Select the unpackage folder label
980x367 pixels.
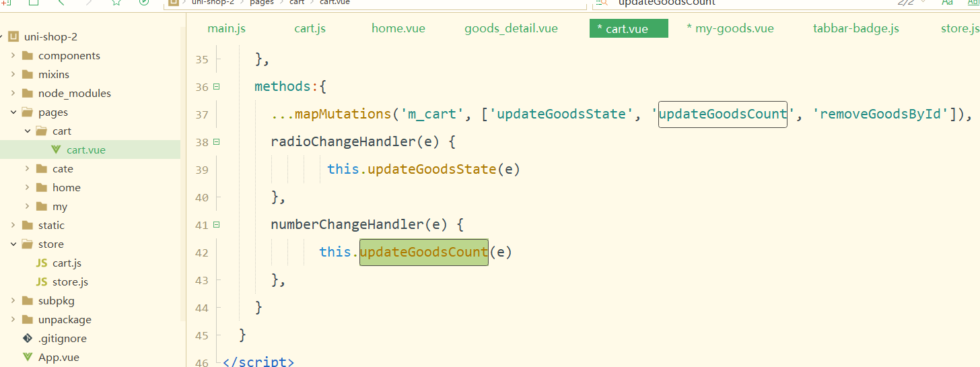[65, 320]
